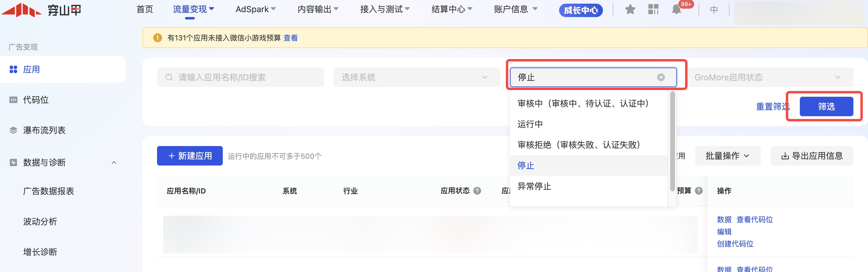This screenshot has height=272, width=868.
Task: Click 查看 link in yellow banner
Action: click(290, 38)
